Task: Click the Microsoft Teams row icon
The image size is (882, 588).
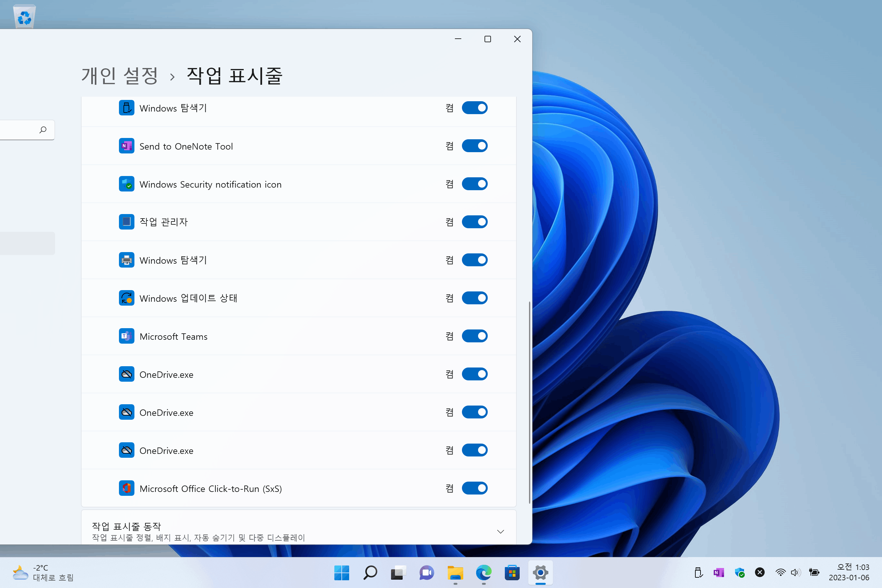Action: (126, 336)
